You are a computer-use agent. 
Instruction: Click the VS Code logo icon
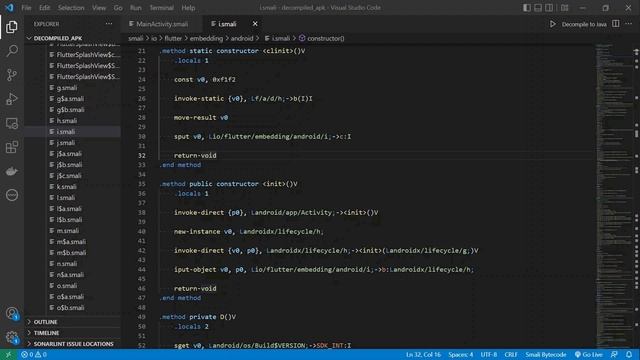9,8
